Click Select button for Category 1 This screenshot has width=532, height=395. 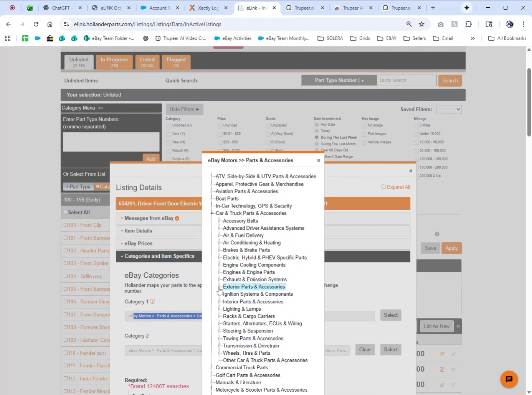tap(391, 315)
